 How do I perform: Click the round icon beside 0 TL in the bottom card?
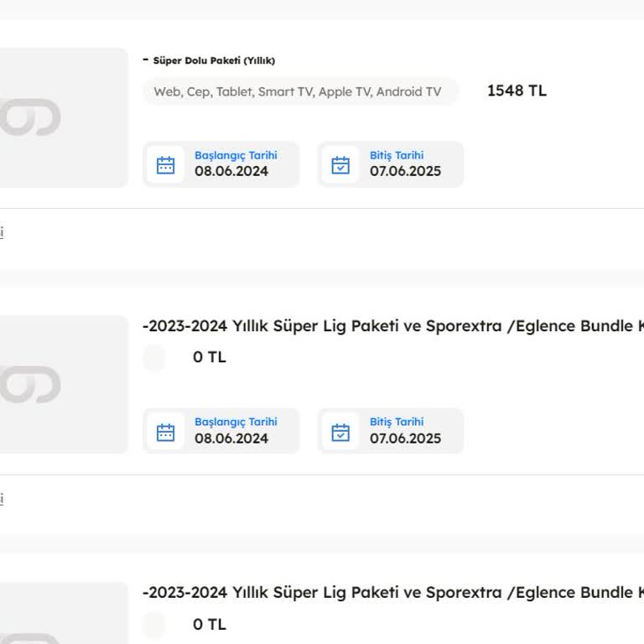[x=154, y=624]
